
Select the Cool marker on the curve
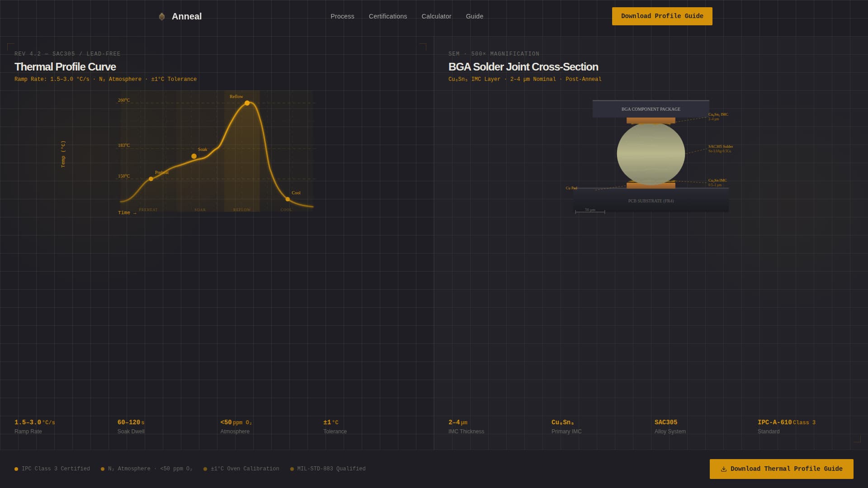pos(288,198)
